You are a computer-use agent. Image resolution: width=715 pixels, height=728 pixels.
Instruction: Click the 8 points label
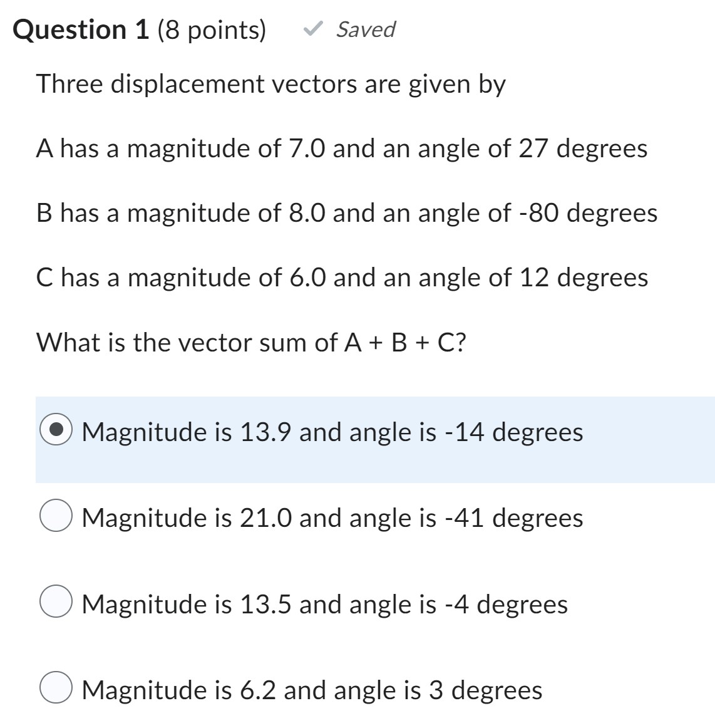(x=213, y=28)
